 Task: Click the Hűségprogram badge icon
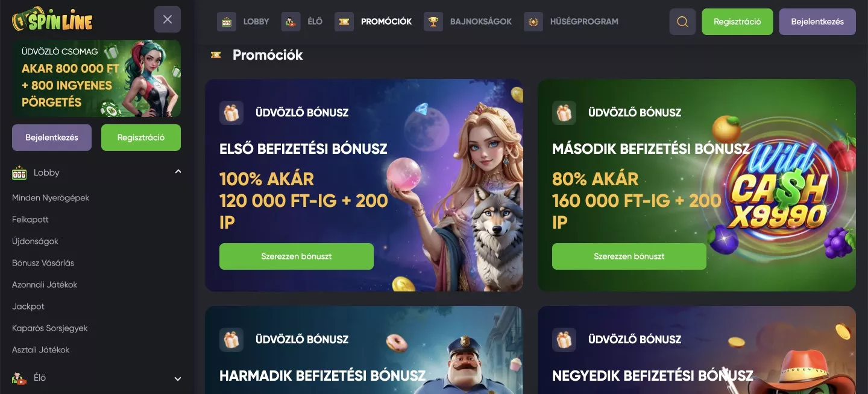tap(533, 22)
